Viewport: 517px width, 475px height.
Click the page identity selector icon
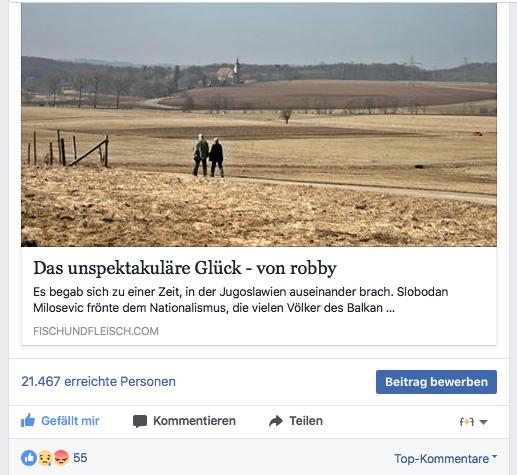tap(467, 422)
